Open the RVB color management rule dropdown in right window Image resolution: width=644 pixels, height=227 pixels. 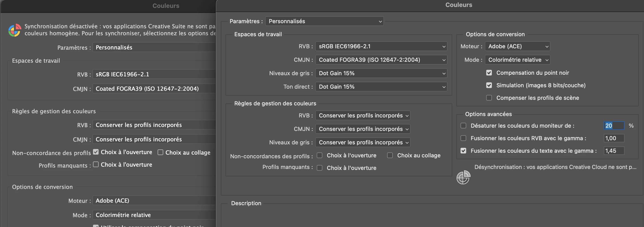coord(363,115)
